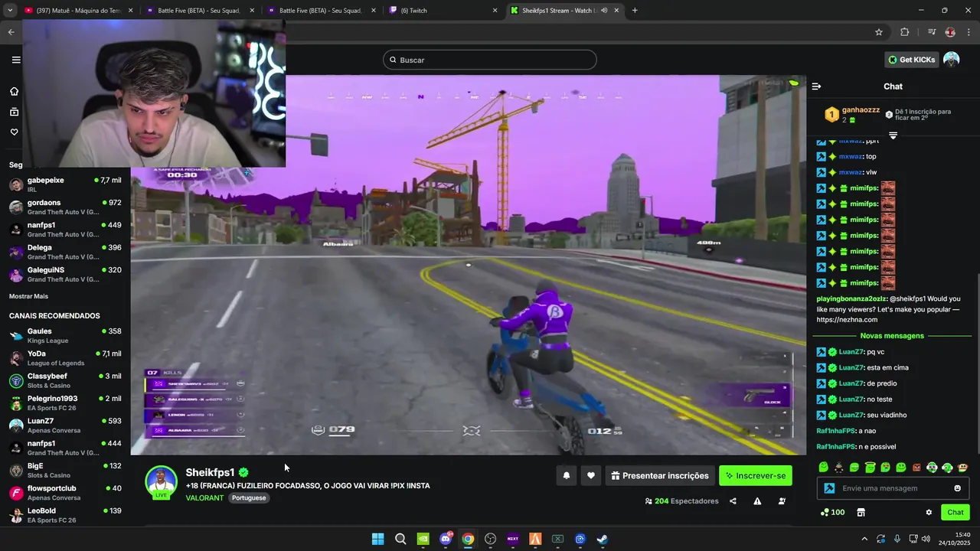
Task: Open GaleguiNS channel in sidebar
Action: point(65,274)
